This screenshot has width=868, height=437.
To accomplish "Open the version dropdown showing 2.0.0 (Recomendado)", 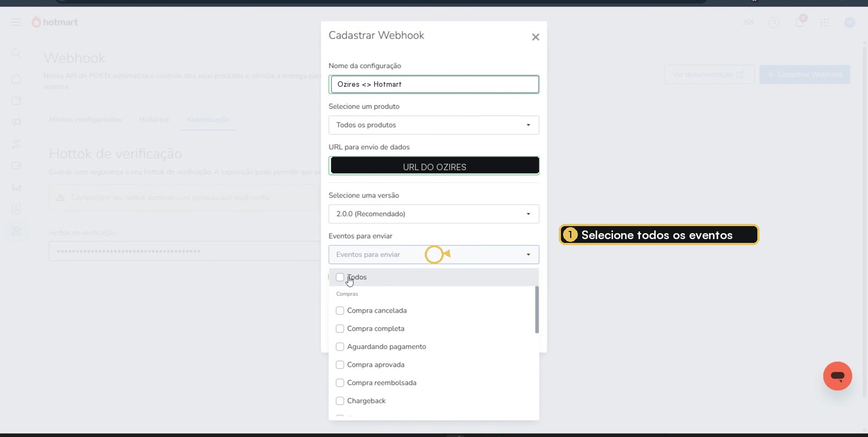I will [434, 214].
